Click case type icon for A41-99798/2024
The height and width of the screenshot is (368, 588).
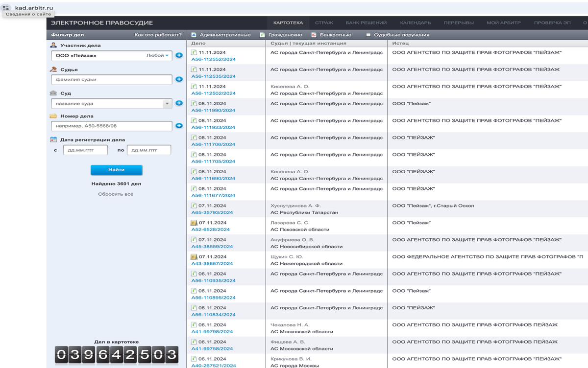194,325
